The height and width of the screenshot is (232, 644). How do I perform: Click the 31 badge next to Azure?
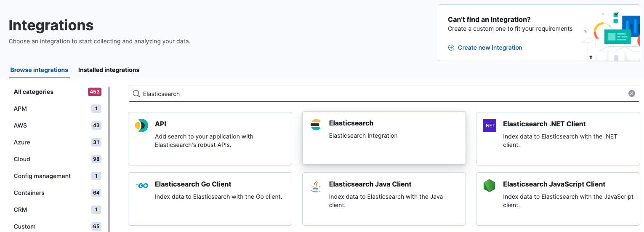pyautogui.click(x=96, y=142)
